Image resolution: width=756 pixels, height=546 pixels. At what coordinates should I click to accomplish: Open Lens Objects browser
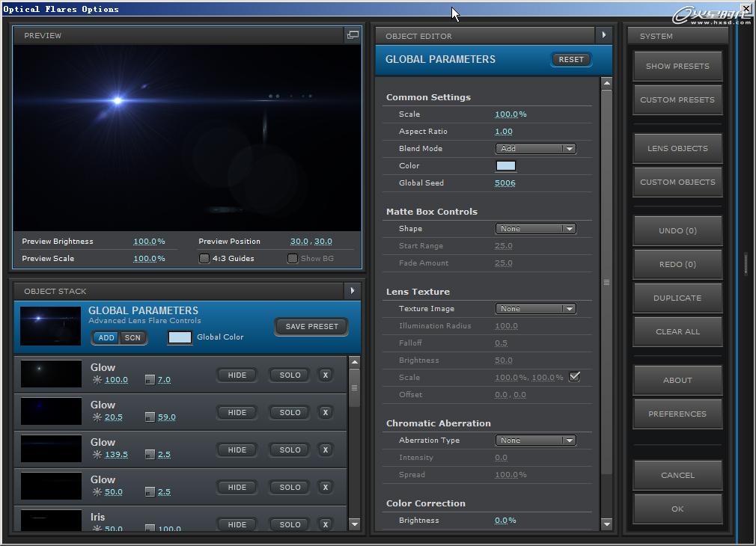coord(677,148)
